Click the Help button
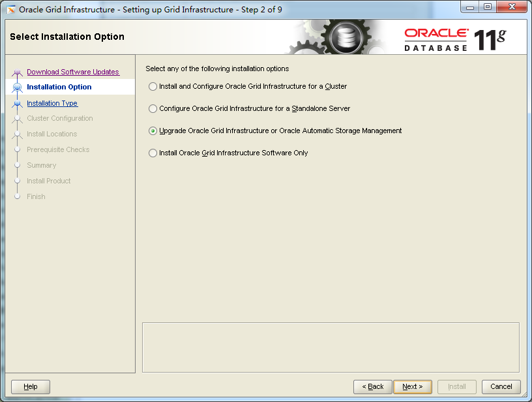Viewport: 532px width, 402px height. (x=31, y=387)
